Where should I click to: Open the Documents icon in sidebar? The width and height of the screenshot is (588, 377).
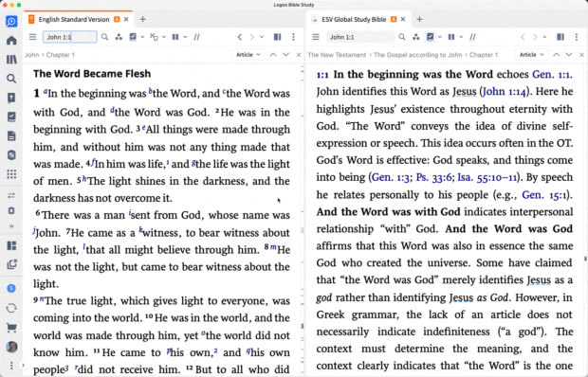pyautogui.click(x=11, y=135)
